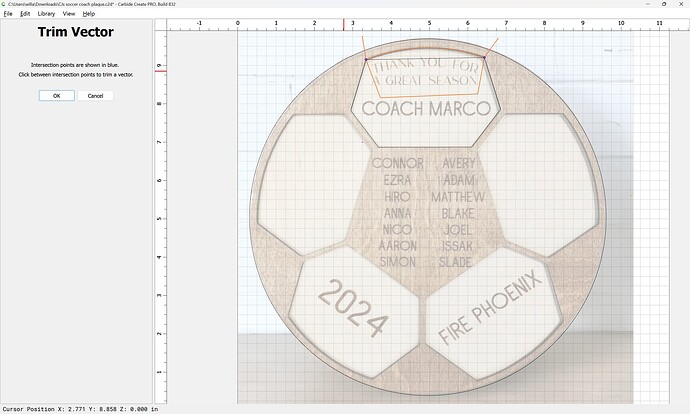Viewport: 690px width, 414px height.
Task: Click the right blue intersection point
Action: (x=484, y=57)
